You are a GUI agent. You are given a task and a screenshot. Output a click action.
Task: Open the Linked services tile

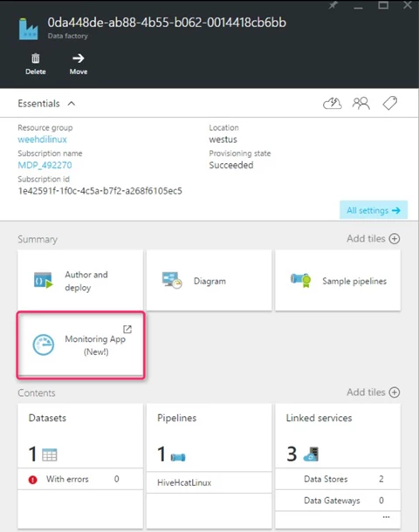[338, 466]
